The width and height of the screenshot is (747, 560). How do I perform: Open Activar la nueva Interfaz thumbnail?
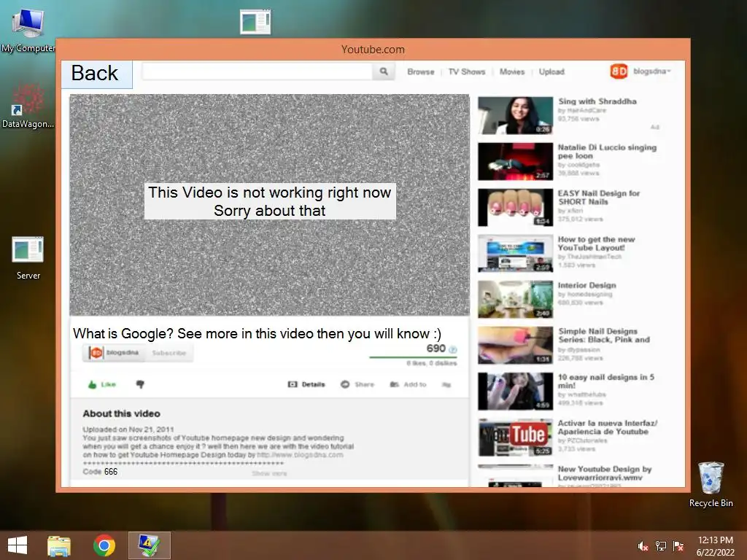tap(516, 437)
